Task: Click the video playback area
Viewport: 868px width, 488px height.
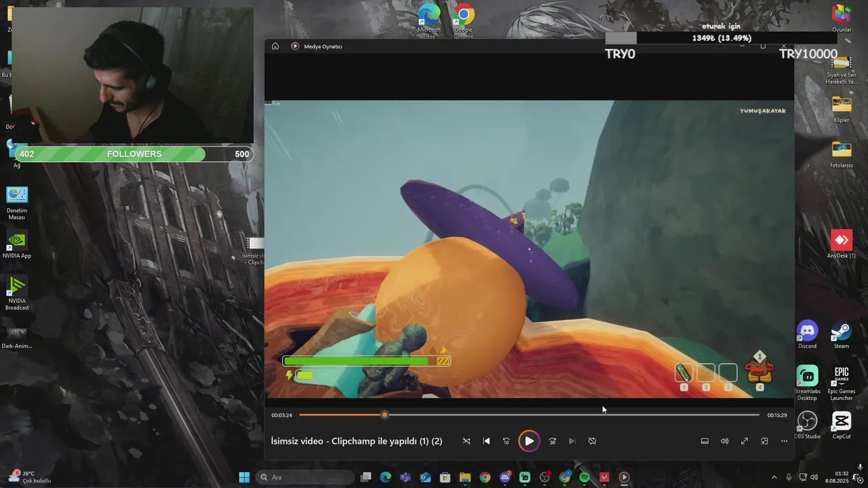Action: 529,249
